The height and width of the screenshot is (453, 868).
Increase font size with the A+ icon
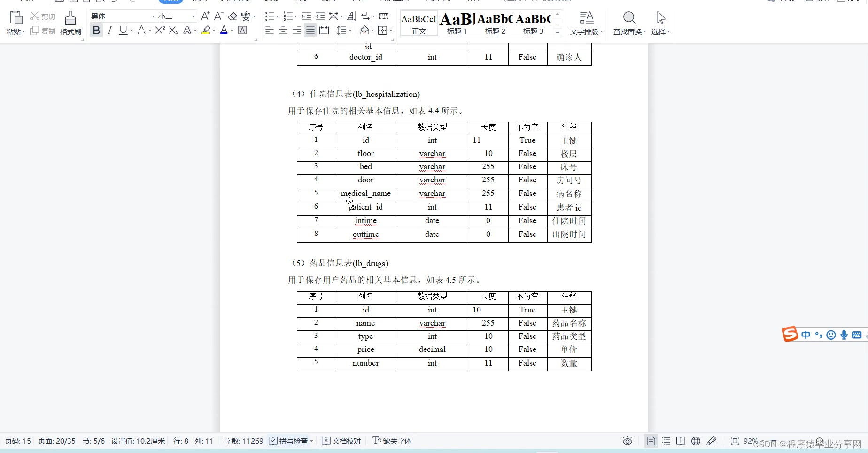(205, 16)
